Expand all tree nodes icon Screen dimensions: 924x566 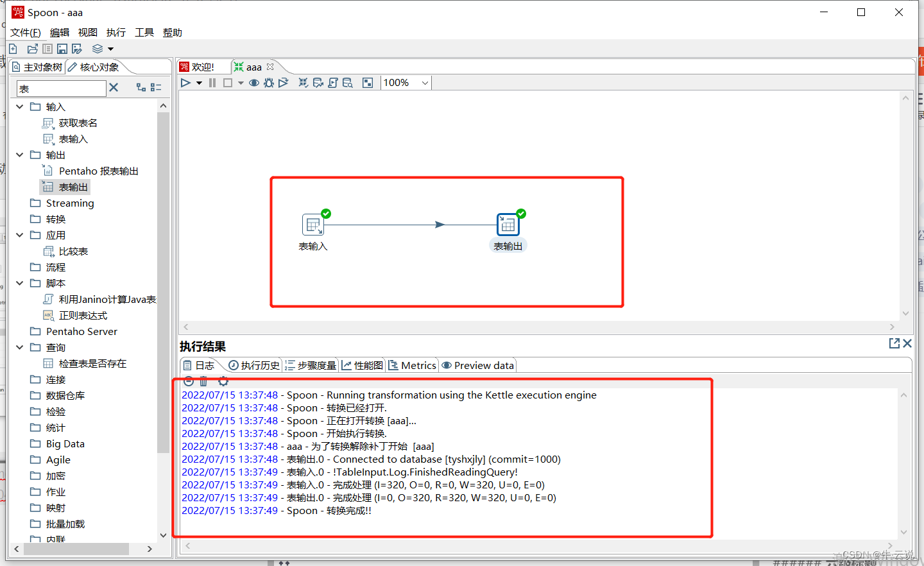141,87
